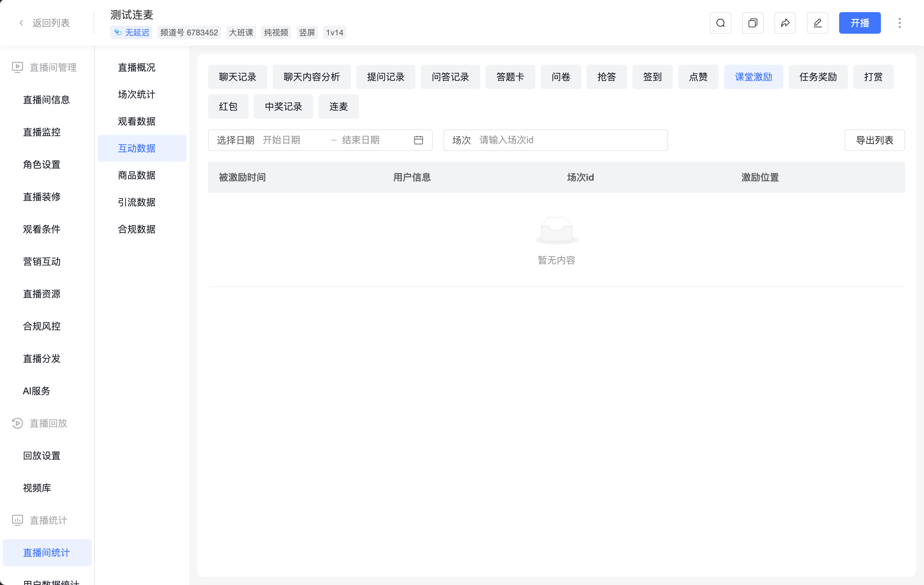Switch to the 聊天记录 tab

(x=237, y=77)
